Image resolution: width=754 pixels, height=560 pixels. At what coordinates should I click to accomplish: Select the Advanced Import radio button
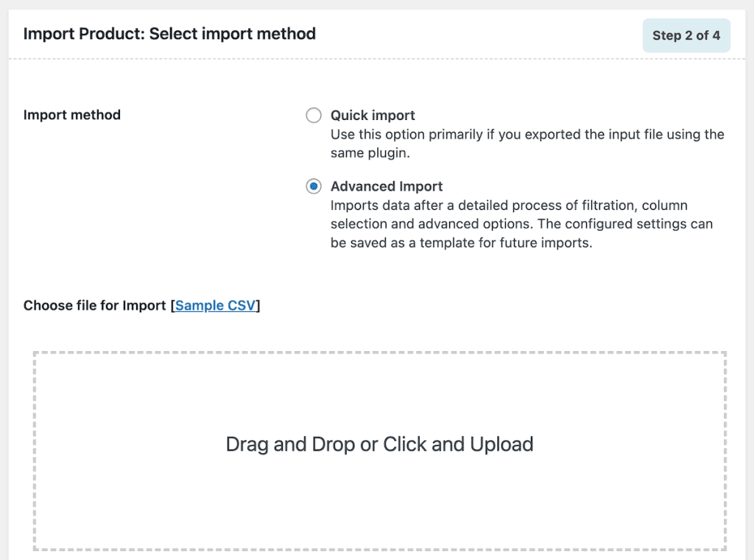314,186
